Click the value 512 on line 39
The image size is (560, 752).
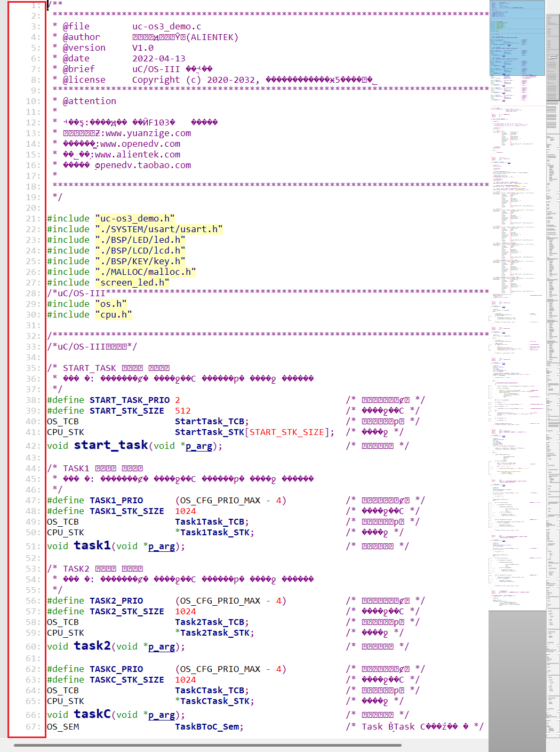183,410
